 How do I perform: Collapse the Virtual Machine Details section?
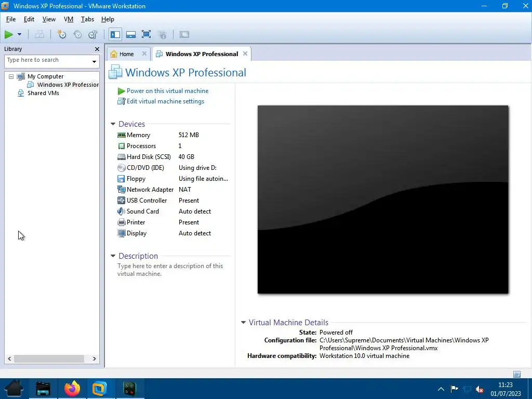click(x=243, y=323)
